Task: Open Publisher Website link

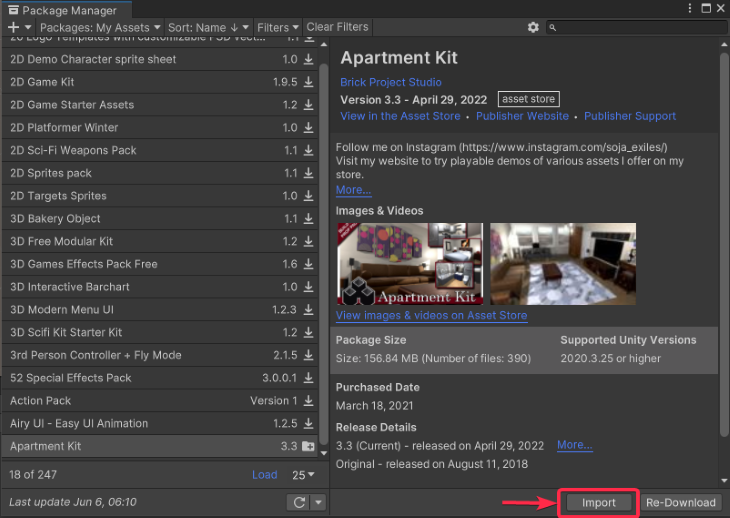Action: click(x=522, y=116)
